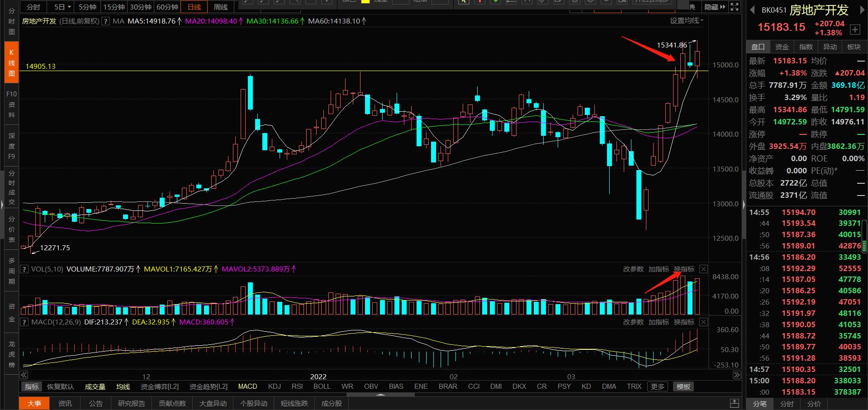868x410 pixels.
Task: Open 分价 tab at bottom right
Action: [814, 404]
